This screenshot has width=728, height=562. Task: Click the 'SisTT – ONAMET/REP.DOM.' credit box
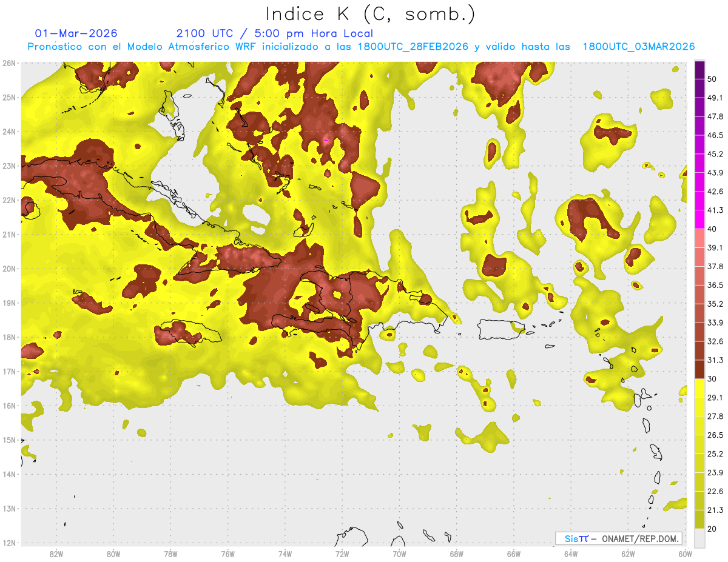(619, 538)
